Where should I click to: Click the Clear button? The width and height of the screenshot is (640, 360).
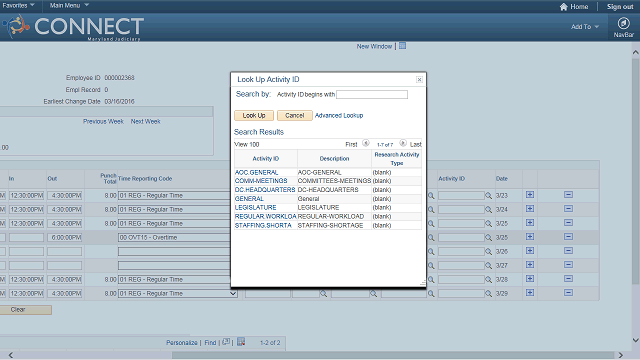25,310
